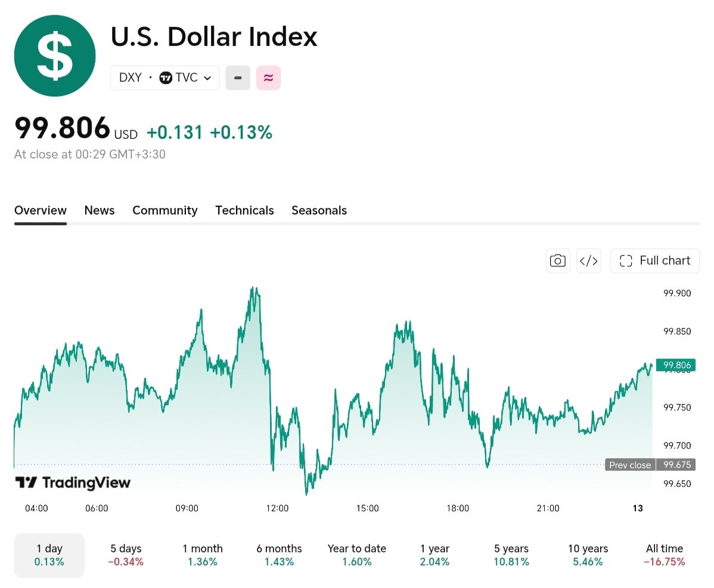Viewport: 714px width, 588px height.
Task: Click the snapshot camera icon
Action: click(558, 261)
